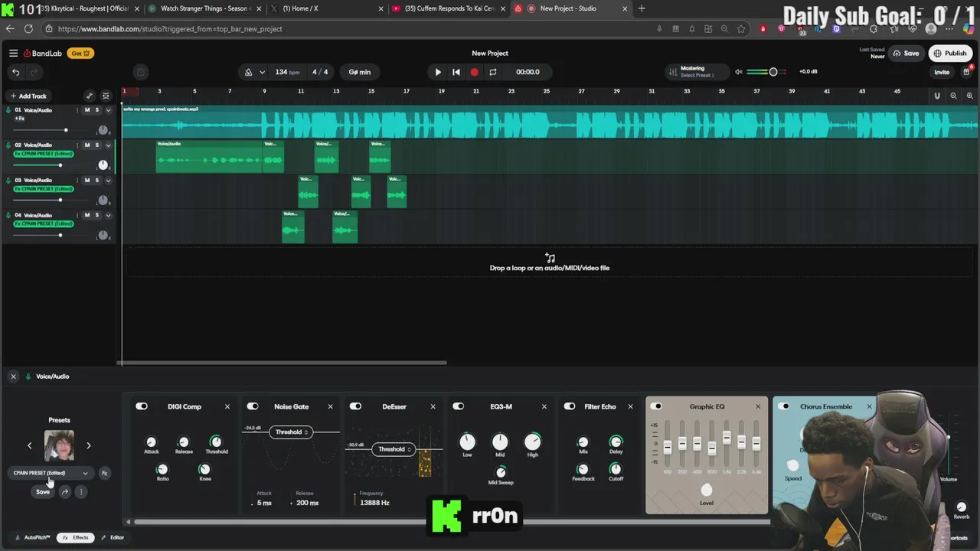Viewport: 980px width, 551px height.
Task: Collapse track heights with compact icon
Action: click(x=106, y=96)
